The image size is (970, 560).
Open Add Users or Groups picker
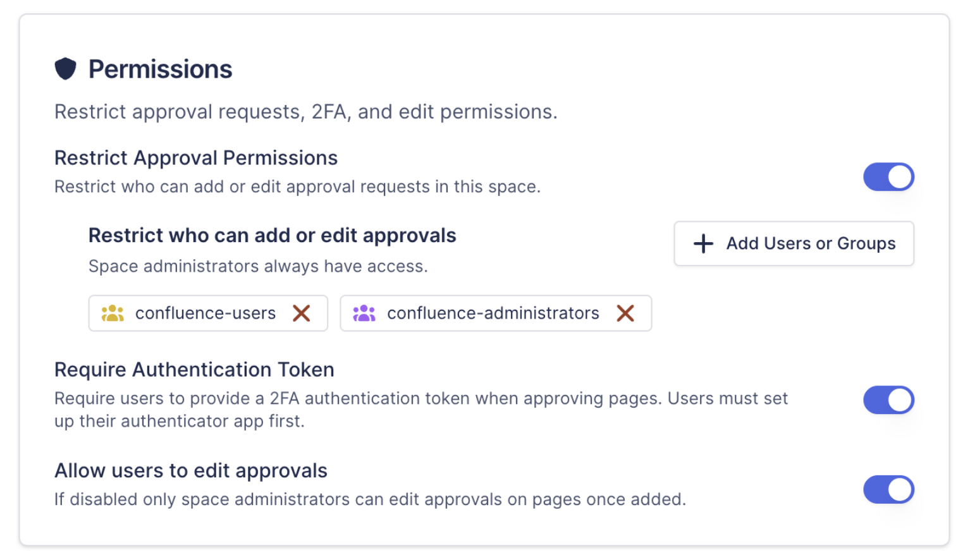(x=794, y=243)
